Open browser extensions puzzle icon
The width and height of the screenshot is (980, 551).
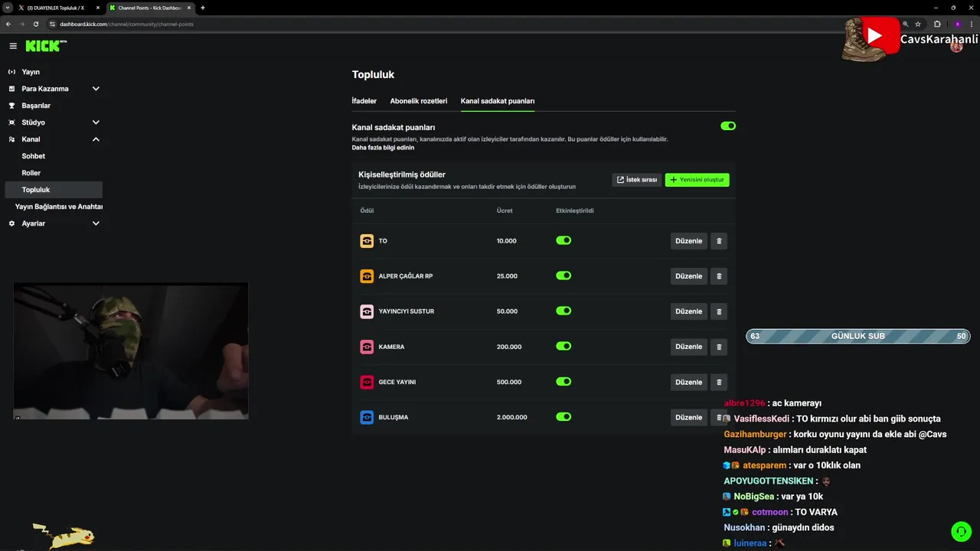(x=937, y=24)
